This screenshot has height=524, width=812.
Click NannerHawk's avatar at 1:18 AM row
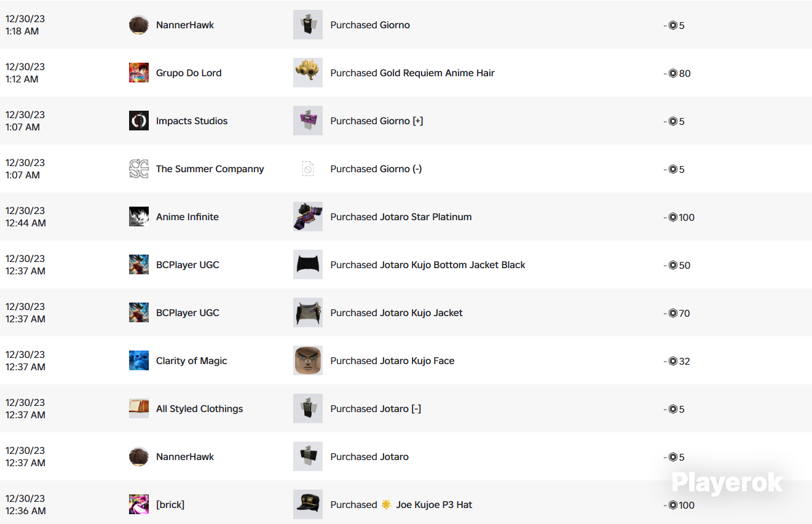[139, 25]
